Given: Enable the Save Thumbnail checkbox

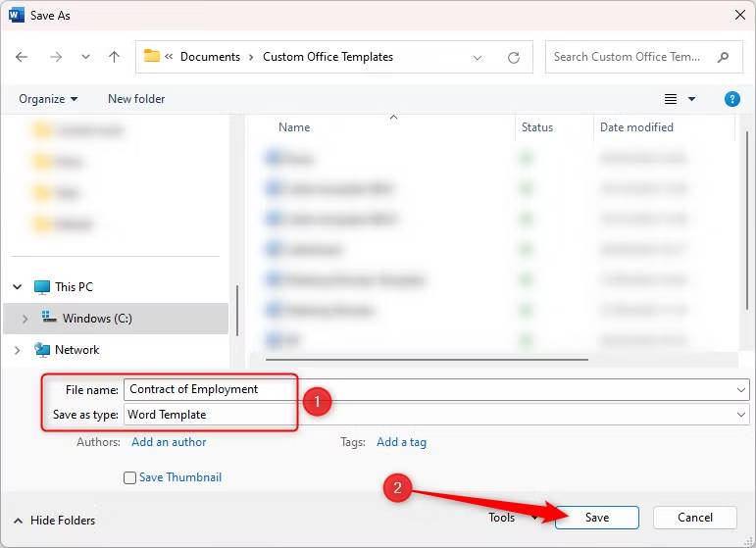Looking at the screenshot, I should (x=129, y=477).
